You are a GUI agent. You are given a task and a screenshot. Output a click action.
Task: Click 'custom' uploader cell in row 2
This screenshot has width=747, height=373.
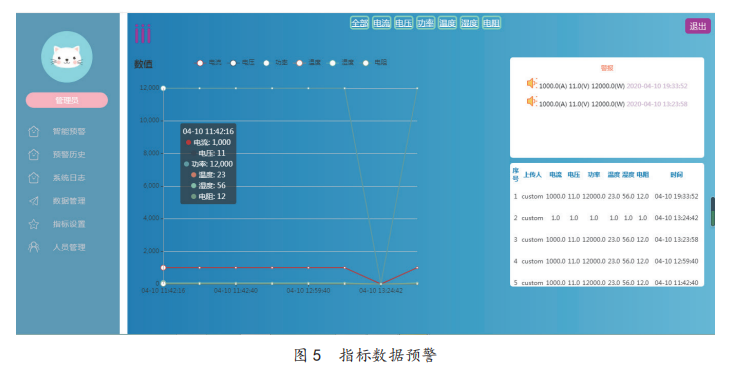coord(532,218)
